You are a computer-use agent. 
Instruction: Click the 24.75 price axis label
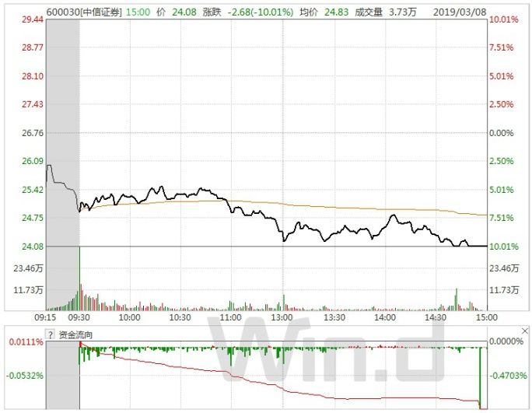click(33, 218)
